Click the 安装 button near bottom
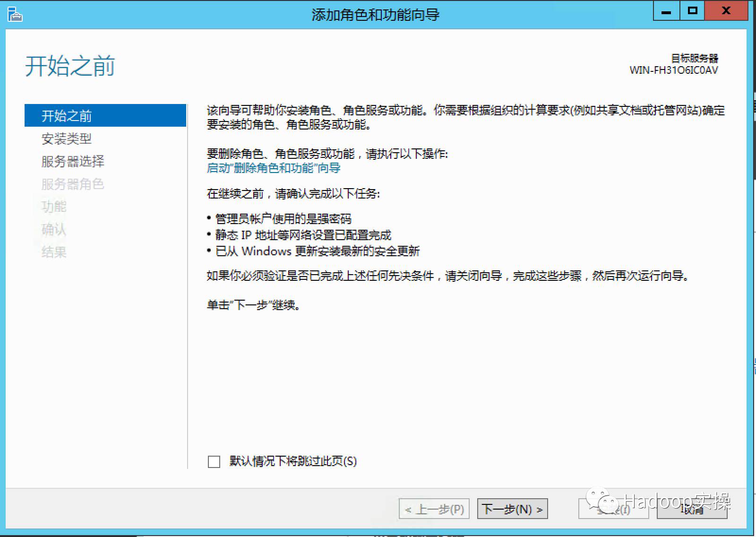 coord(613,510)
